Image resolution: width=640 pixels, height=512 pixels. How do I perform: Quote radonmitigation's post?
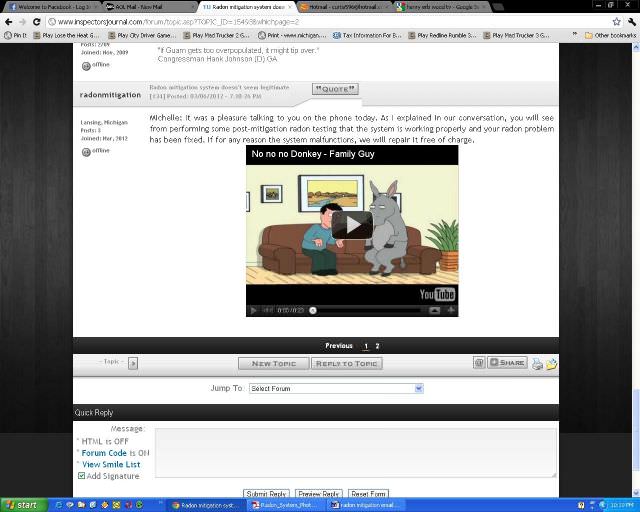click(x=335, y=89)
